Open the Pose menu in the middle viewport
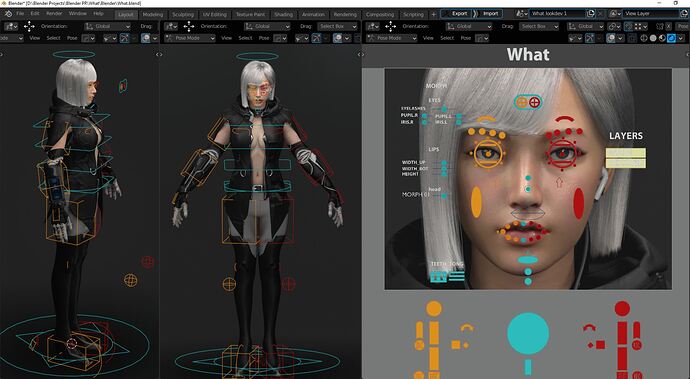 point(264,38)
